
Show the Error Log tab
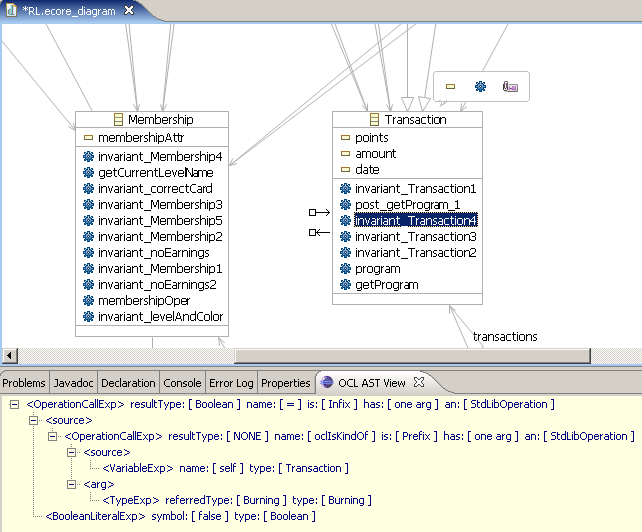(231, 383)
